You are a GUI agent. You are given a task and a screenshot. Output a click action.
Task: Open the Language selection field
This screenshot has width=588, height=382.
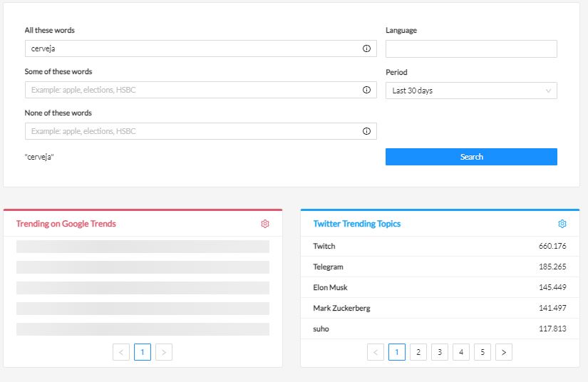pyautogui.click(x=471, y=49)
